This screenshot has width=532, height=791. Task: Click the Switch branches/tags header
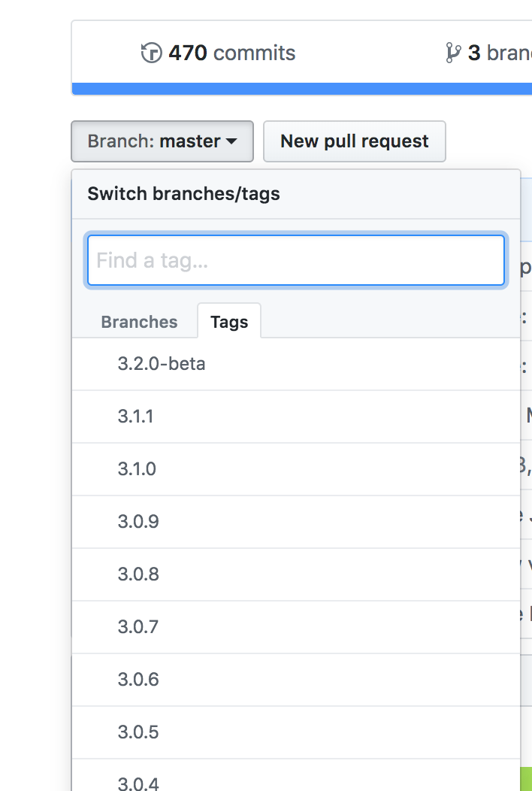(183, 194)
